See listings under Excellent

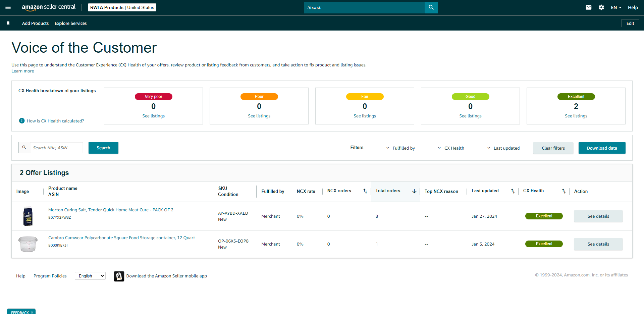point(576,116)
